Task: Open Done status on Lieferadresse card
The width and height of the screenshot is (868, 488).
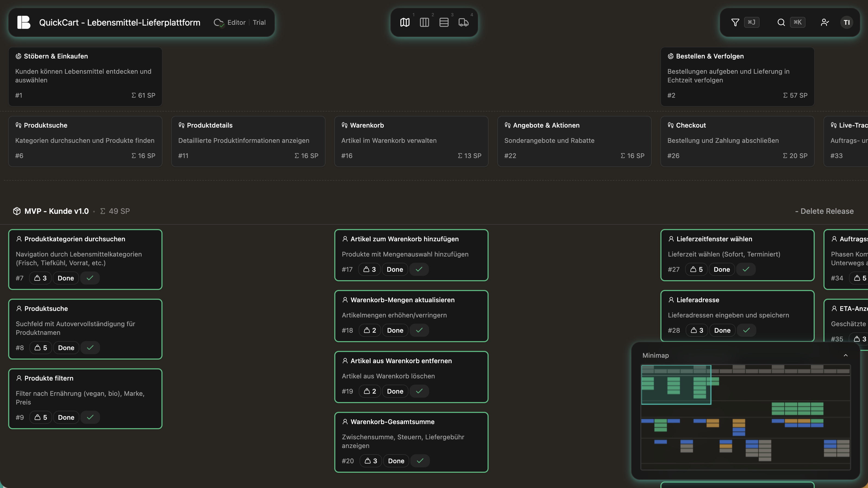Action: pyautogui.click(x=722, y=330)
